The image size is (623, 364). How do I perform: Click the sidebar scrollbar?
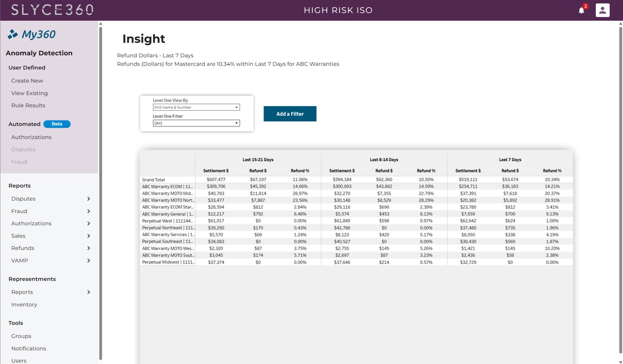pos(101,192)
